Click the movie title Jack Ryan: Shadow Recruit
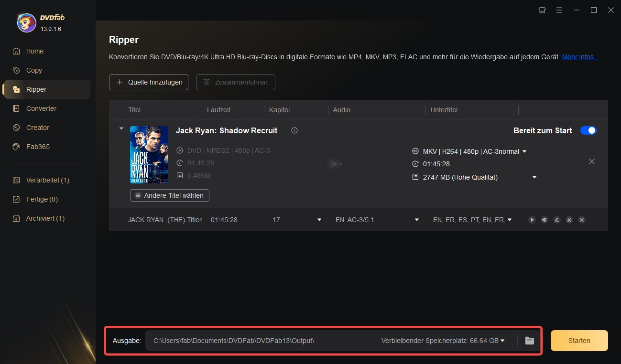 point(227,130)
